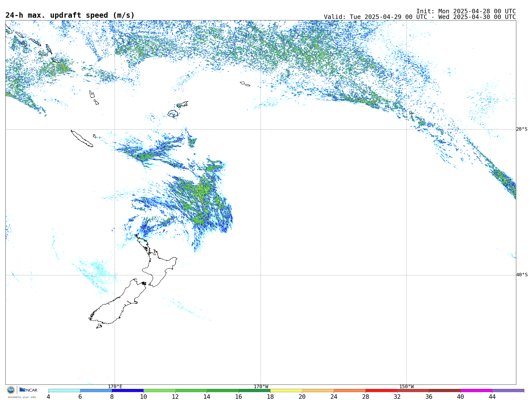Select the dark green 16–18 colorbar swatch

click(254, 391)
